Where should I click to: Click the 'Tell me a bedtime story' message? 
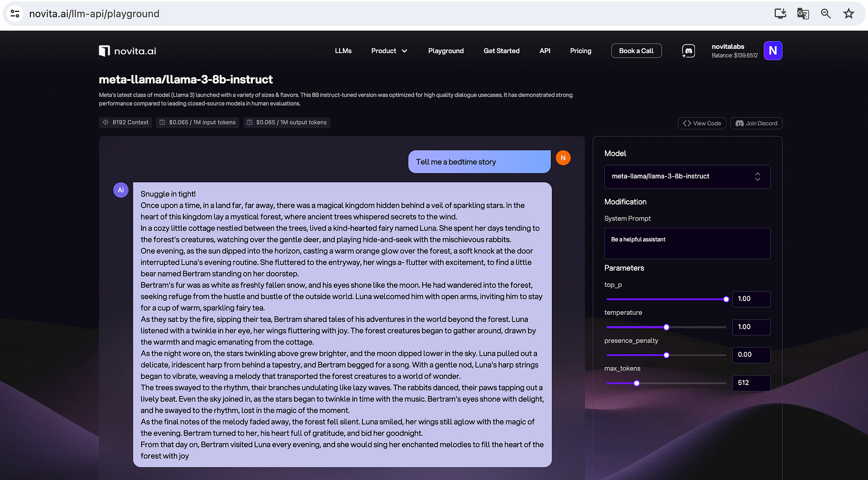click(x=480, y=162)
